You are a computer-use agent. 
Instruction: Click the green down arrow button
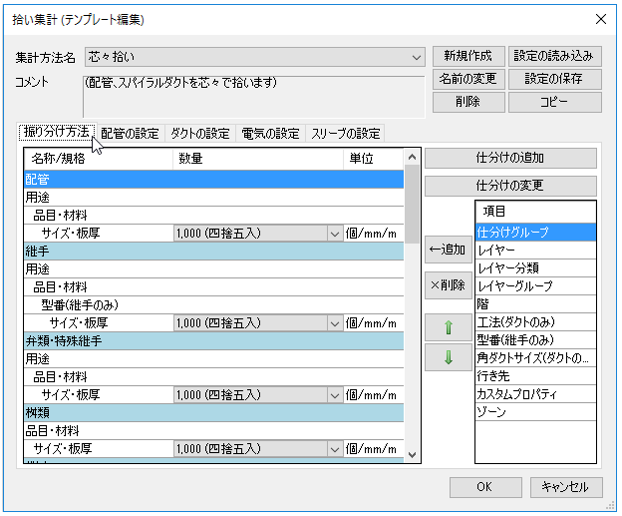pos(448,357)
